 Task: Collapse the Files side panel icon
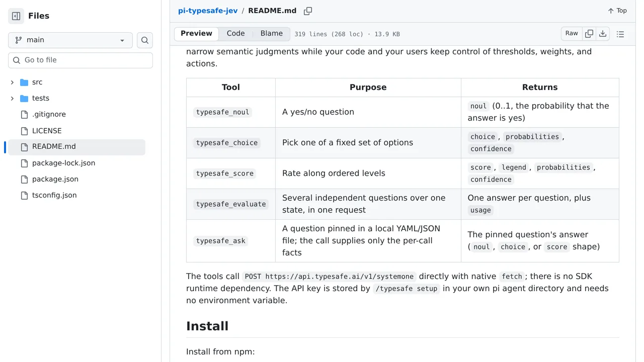(16, 16)
